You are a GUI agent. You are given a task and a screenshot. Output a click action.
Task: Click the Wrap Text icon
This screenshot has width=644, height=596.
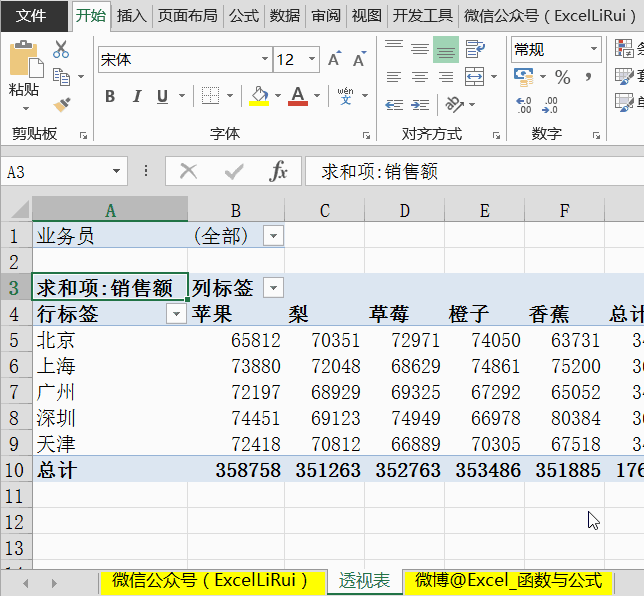(x=475, y=49)
